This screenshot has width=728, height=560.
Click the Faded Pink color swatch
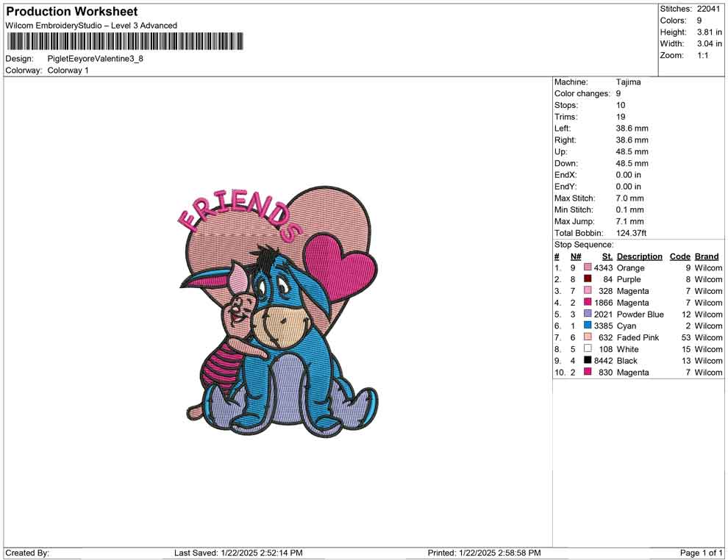[x=588, y=337]
